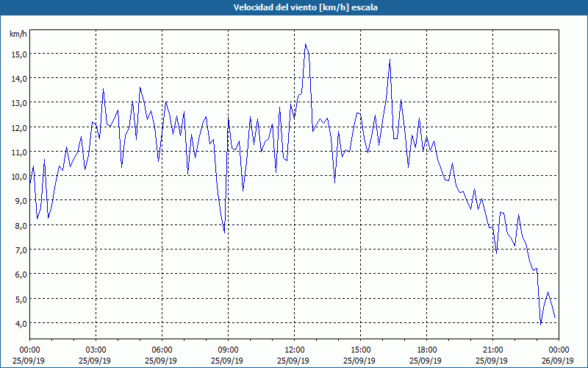Image resolution: width=588 pixels, height=368 pixels.
Task: Click the '25/09/19' date under 09:00
Action: (228, 361)
